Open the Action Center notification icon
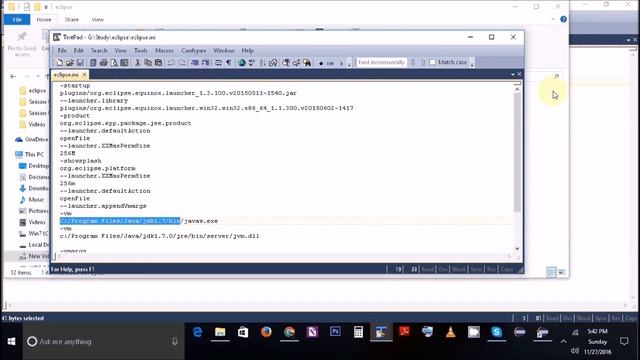640x360 pixels. [624, 341]
